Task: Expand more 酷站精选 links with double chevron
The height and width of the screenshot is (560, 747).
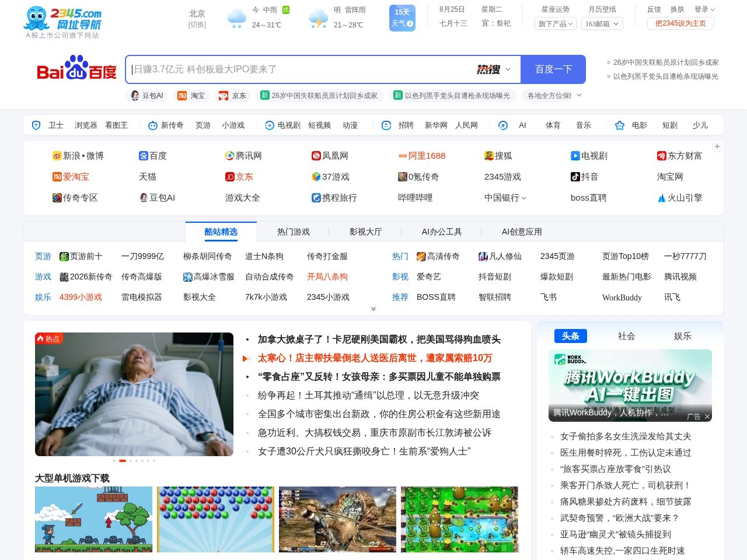Action: pyautogui.click(x=373, y=309)
